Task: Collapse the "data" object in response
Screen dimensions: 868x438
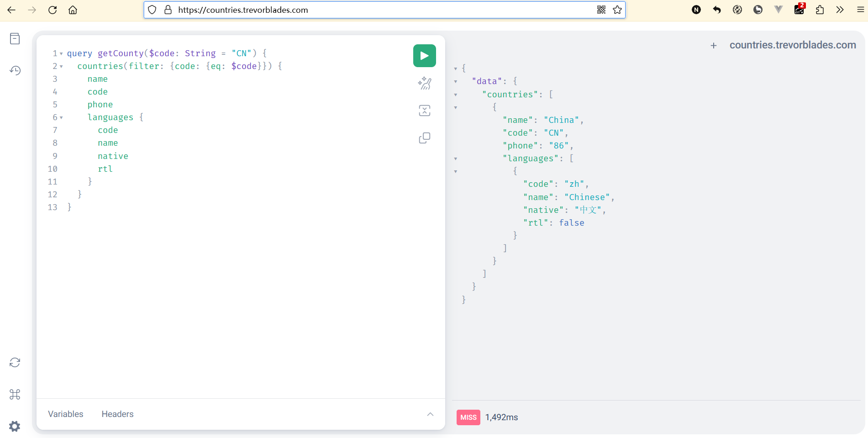Action: [456, 82]
